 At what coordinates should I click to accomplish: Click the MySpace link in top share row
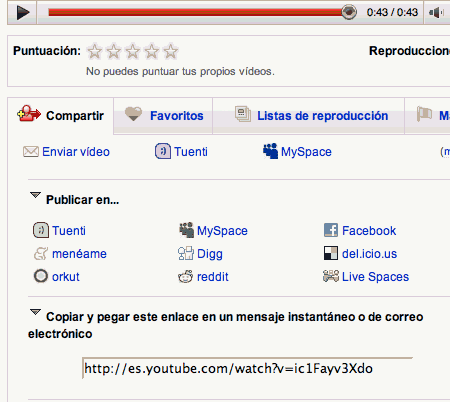(x=306, y=152)
